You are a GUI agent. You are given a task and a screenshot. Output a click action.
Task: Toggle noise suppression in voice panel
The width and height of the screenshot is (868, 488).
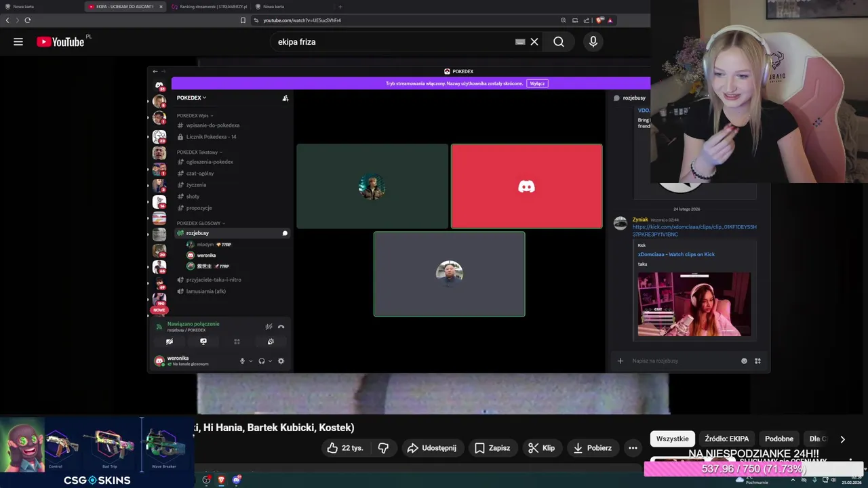269,327
